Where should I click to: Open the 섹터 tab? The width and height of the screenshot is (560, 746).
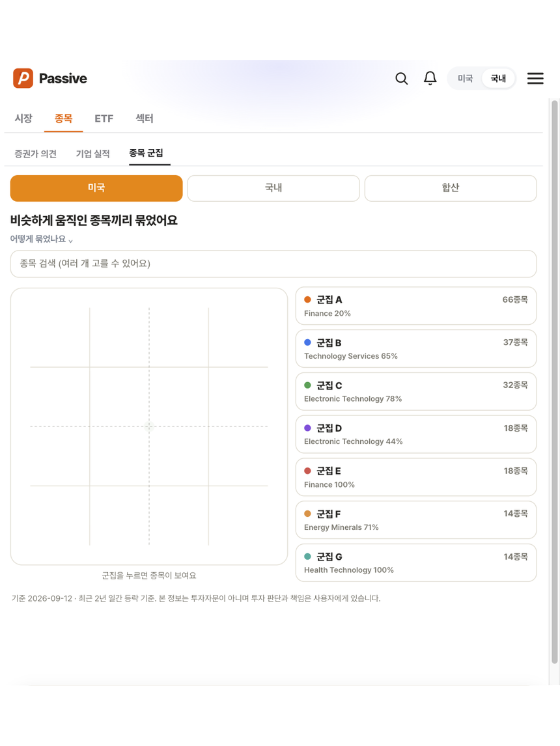pos(144,118)
